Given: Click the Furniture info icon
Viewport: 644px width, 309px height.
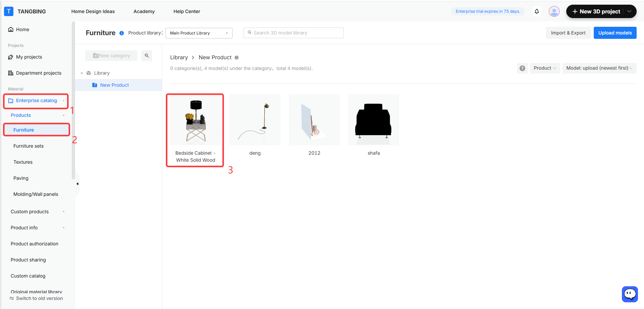Looking at the screenshot, I should click(122, 33).
